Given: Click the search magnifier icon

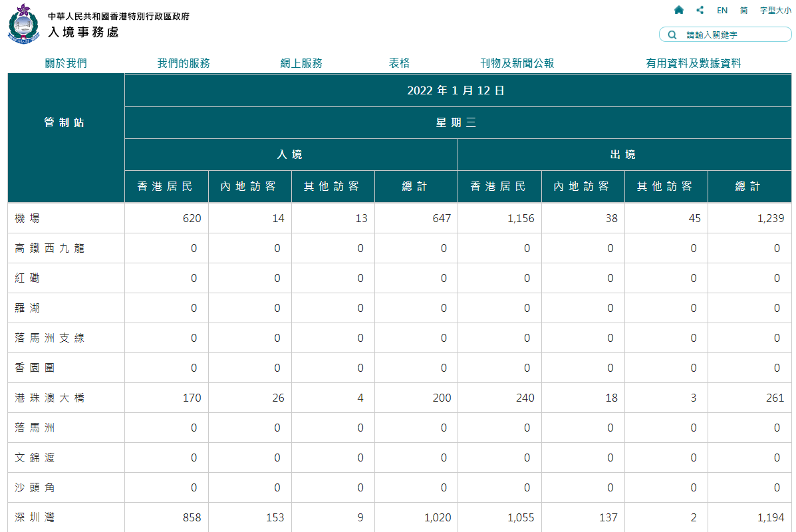Looking at the screenshot, I should [x=672, y=35].
